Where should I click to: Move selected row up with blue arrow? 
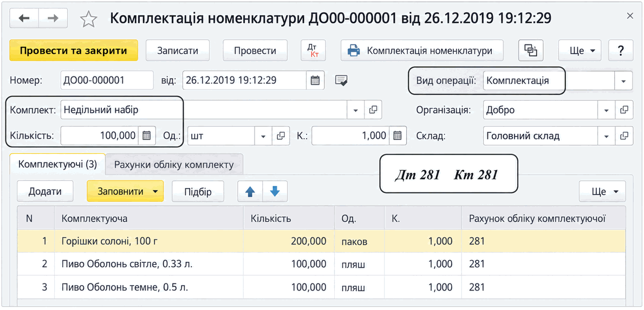[250, 191]
